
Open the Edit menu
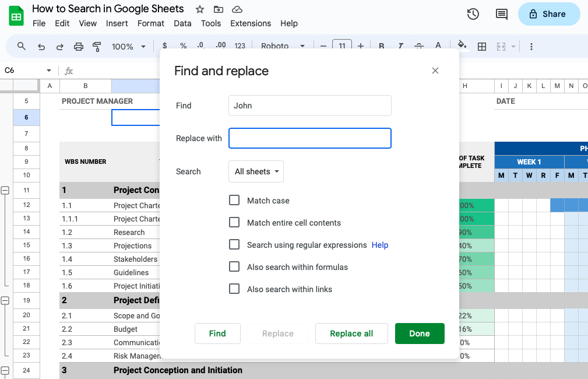coord(62,23)
